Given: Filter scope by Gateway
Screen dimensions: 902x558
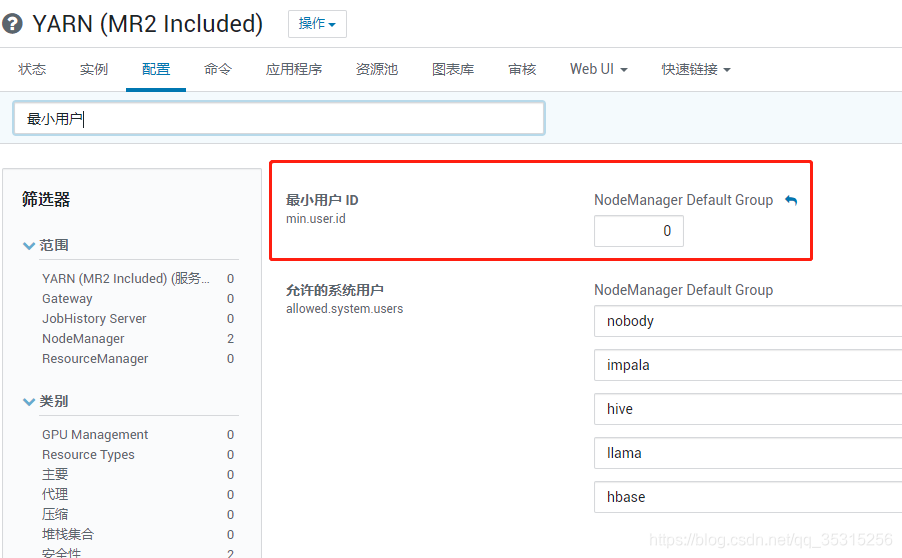Looking at the screenshot, I should point(67,299).
